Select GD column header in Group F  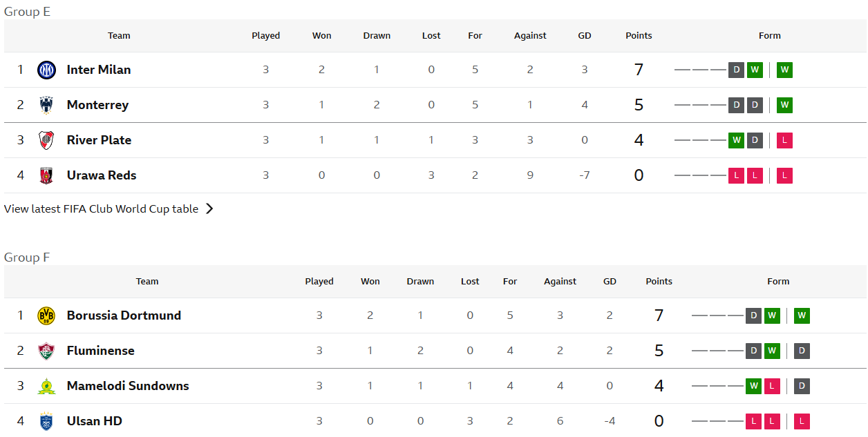pyautogui.click(x=610, y=282)
